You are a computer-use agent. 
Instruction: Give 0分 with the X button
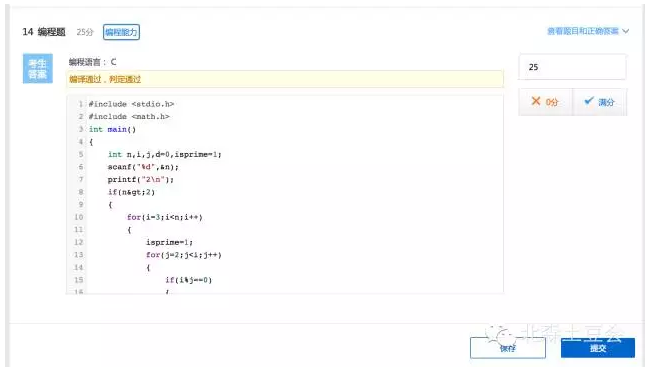pyautogui.click(x=545, y=102)
